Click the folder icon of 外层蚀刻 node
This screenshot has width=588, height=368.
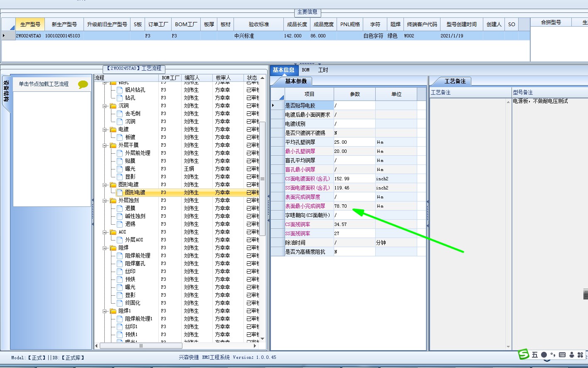point(113,201)
